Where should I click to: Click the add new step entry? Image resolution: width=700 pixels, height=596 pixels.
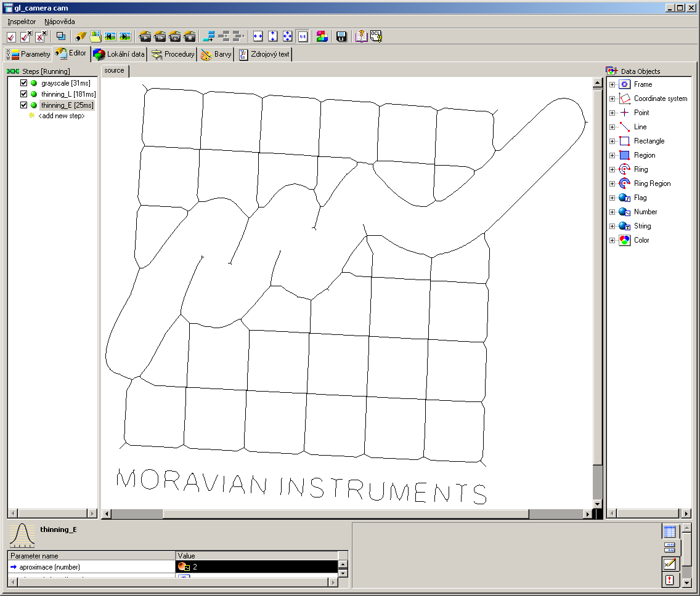(x=61, y=116)
